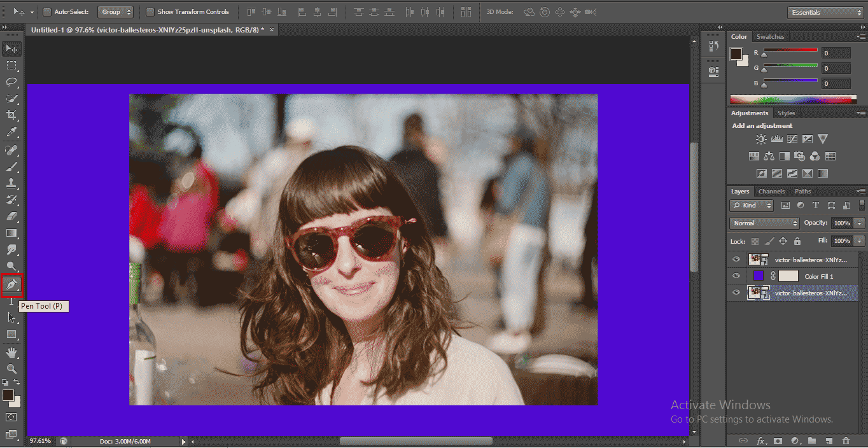The height and width of the screenshot is (448, 868).
Task: Click the foreground color swatch in toolbar
Action: [8, 395]
